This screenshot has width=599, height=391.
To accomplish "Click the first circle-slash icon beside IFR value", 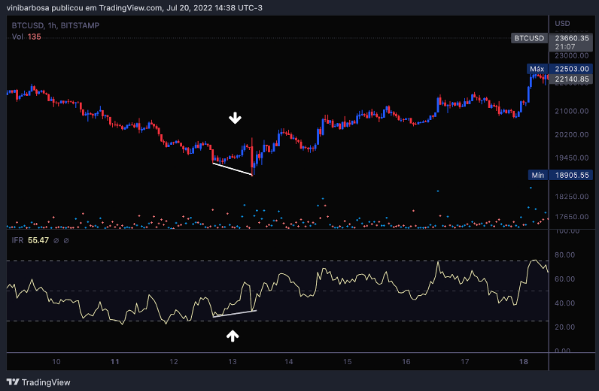I will pyautogui.click(x=56, y=241).
